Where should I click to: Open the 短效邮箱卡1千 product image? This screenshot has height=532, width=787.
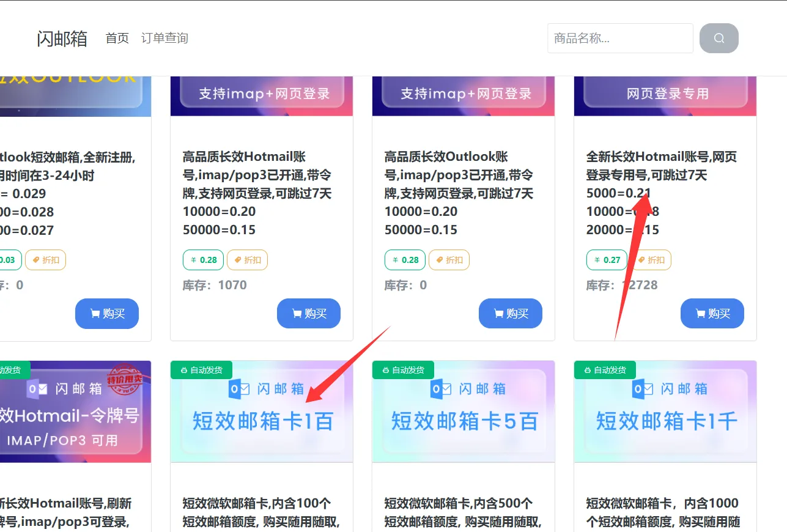coord(665,412)
